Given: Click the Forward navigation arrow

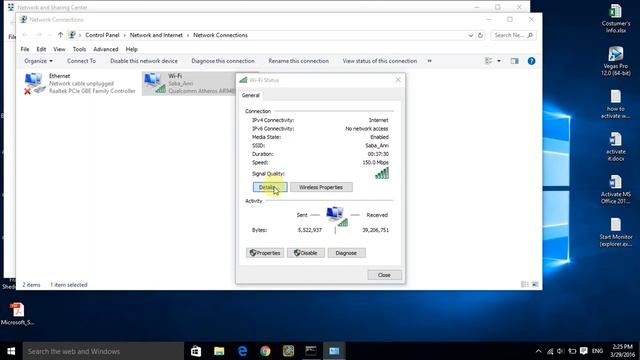Looking at the screenshot, I should tap(39, 35).
